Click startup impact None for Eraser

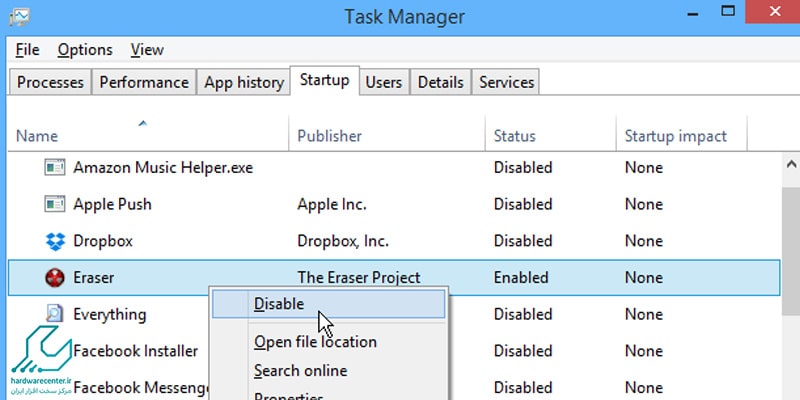(644, 278)
